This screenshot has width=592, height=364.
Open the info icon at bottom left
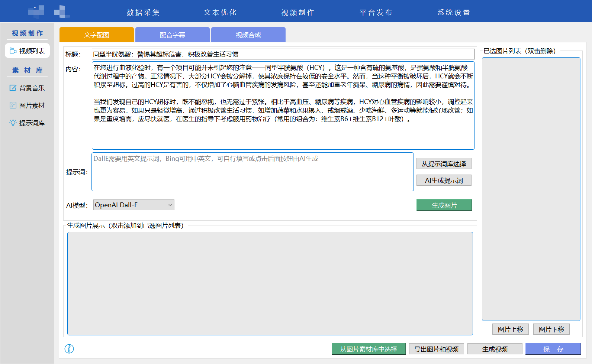(69, 349)
